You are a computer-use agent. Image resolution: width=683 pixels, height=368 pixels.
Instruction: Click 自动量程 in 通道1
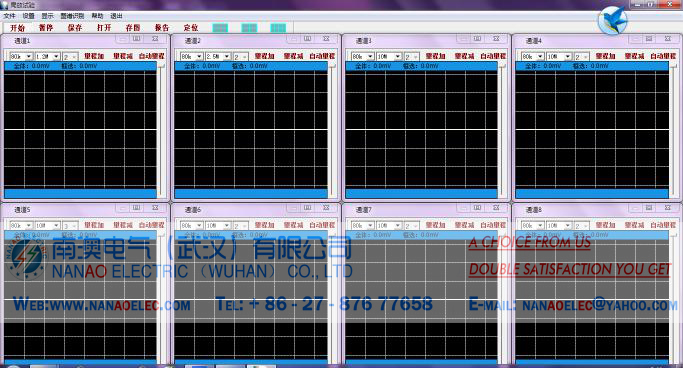click(152, 56)
